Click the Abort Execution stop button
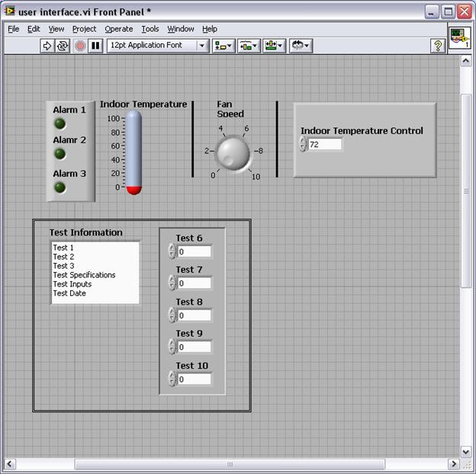This screenshot has height=474, width=476. [x=80, y=46]
